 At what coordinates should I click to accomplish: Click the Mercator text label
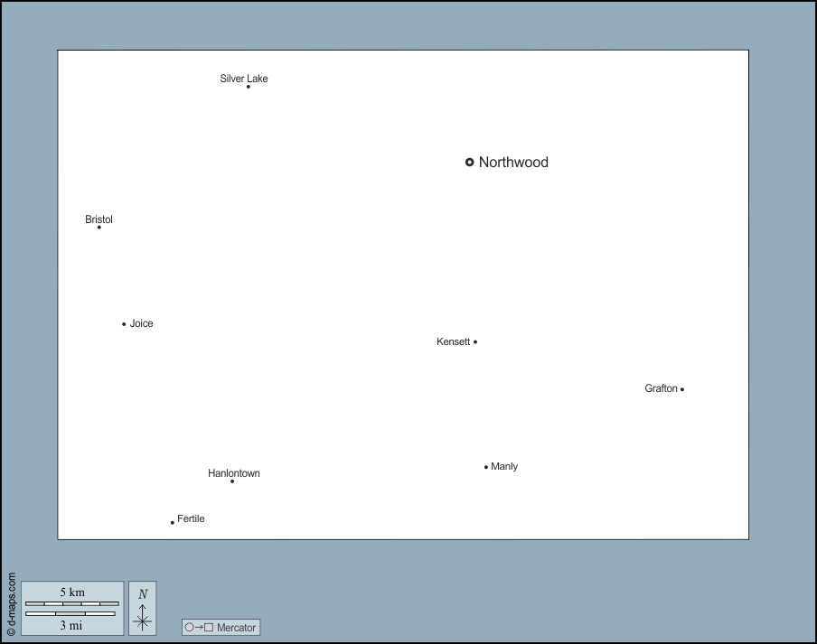237,628
